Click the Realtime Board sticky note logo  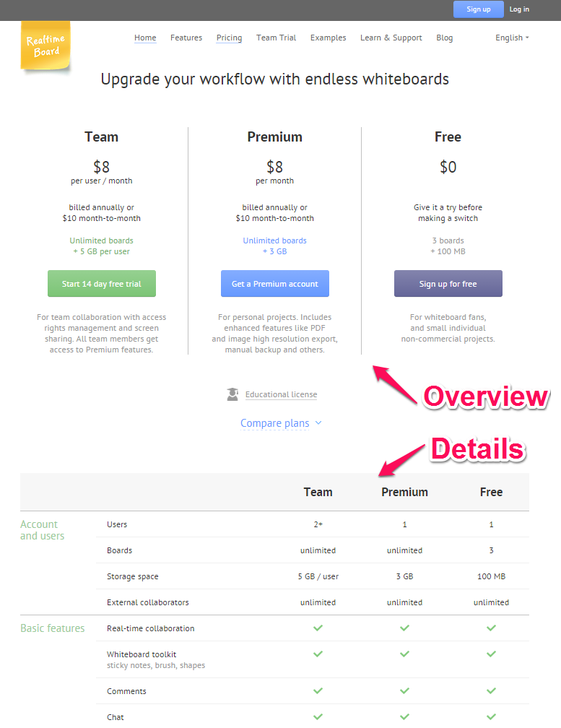(45, 45)
